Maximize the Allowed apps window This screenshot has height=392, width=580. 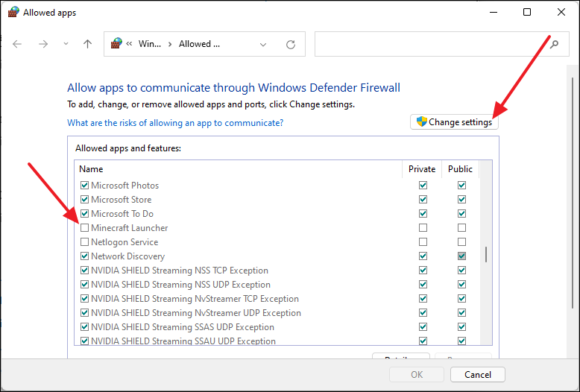coord(527,12)
